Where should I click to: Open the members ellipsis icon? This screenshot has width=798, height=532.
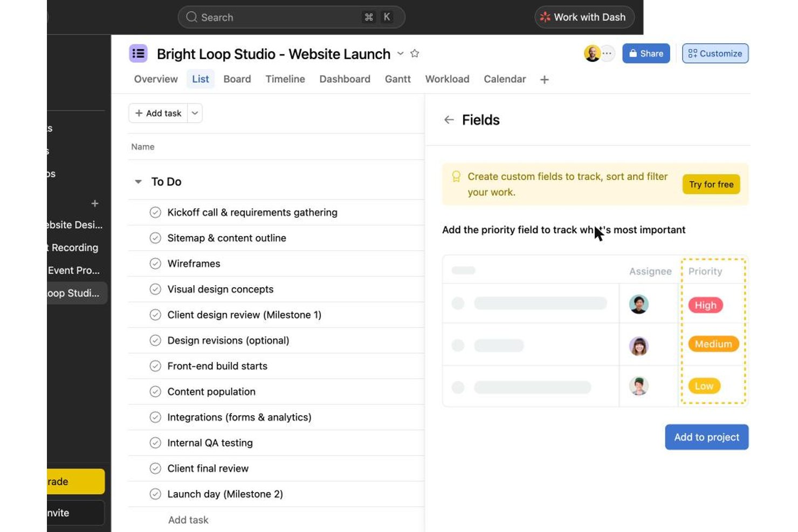click(x=607, y=53)
